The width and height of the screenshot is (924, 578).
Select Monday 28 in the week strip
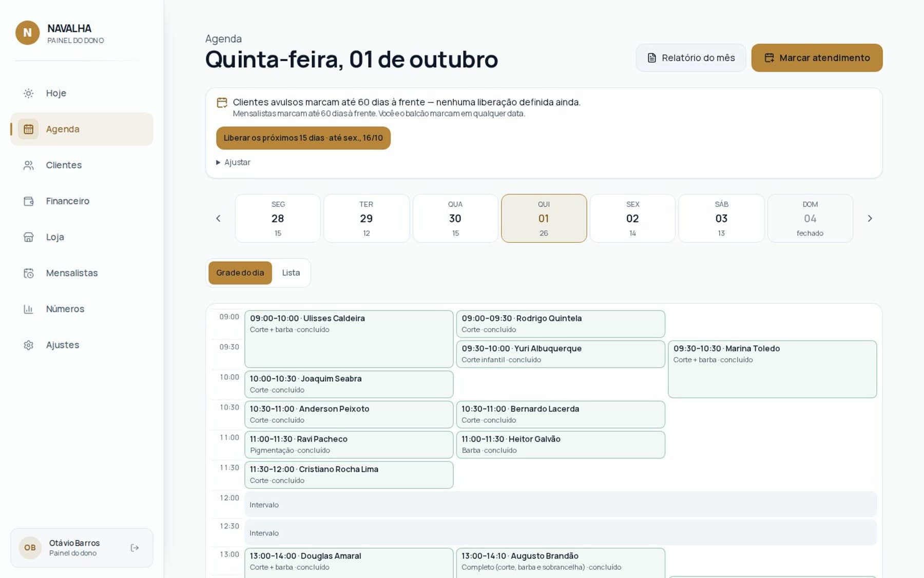tap(278, 218)
